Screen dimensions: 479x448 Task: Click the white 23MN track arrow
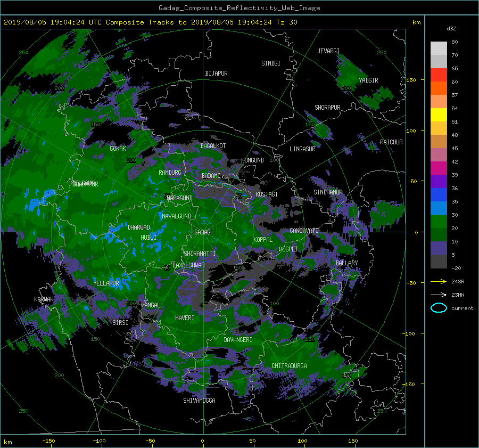pos(439,295)
